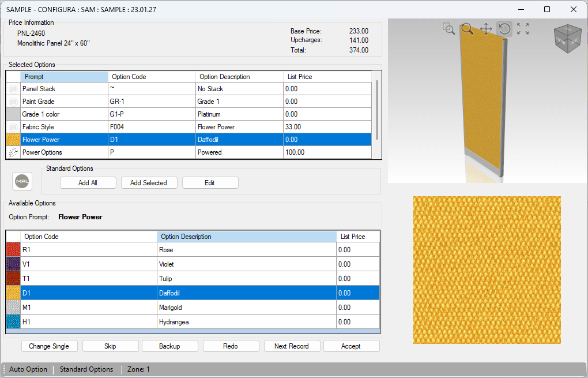Activate the magnifier zoom tool
588x378 pixels.
tap(468, 29)
